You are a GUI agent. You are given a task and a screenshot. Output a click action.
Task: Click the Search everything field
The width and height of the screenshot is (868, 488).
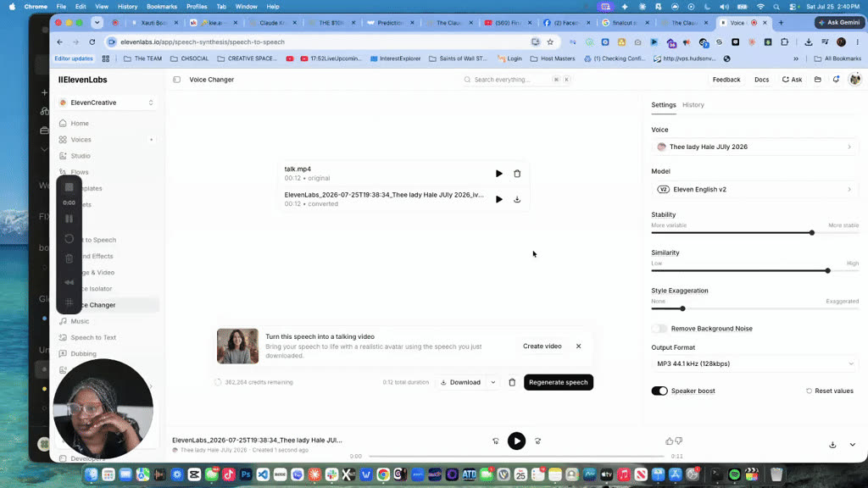click(x=516, y=80)
